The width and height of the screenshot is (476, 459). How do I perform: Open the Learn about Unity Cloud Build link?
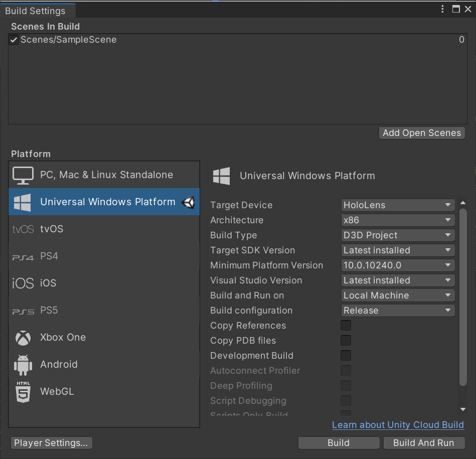click(x=398, y=425)
